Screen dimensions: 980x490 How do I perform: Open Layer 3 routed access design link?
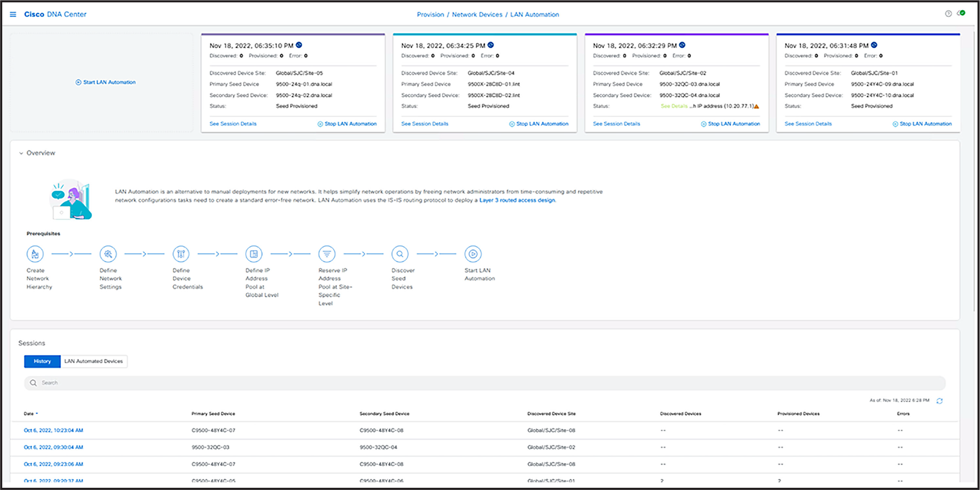517,200
